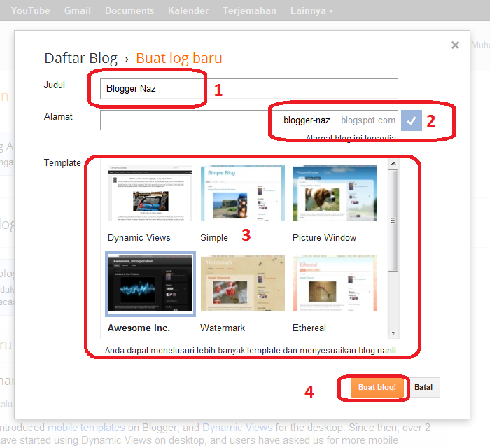Select the Dynamic Views template thumbnail
The height and width of the screenshot is (448, 490).
point(150,192)
